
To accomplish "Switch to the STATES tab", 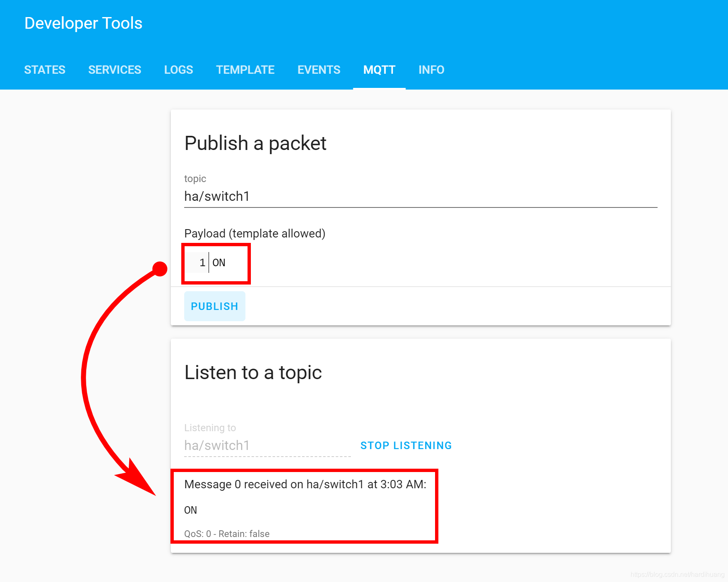I will (x=45, y=70).
